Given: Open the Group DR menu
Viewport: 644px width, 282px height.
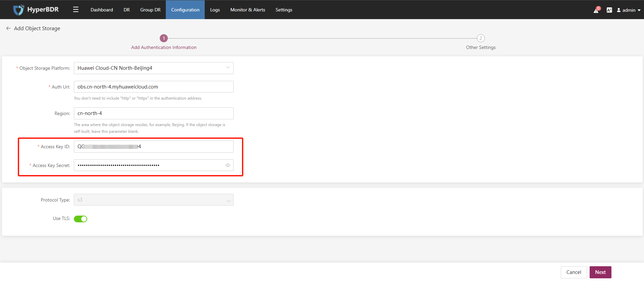Looking at the screenshot, I should click(150, 10).
